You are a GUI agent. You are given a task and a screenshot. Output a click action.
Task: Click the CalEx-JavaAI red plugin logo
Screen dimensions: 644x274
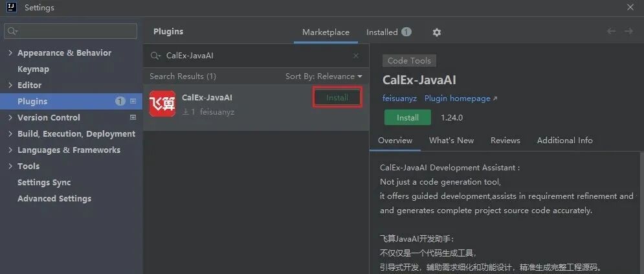162,104
